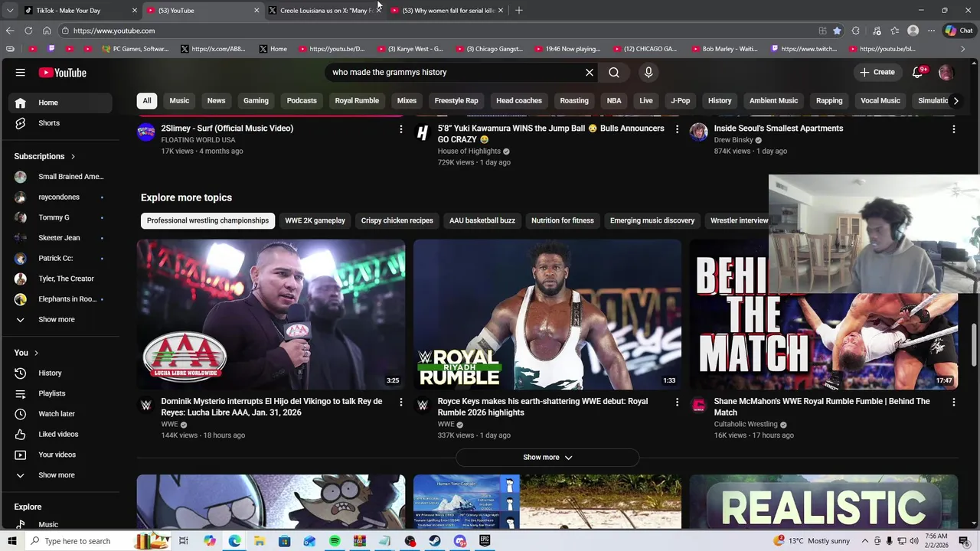Screen dimensions: 980x551
Task: Expand Show more topic videos
Action: (x=547, y=458)
